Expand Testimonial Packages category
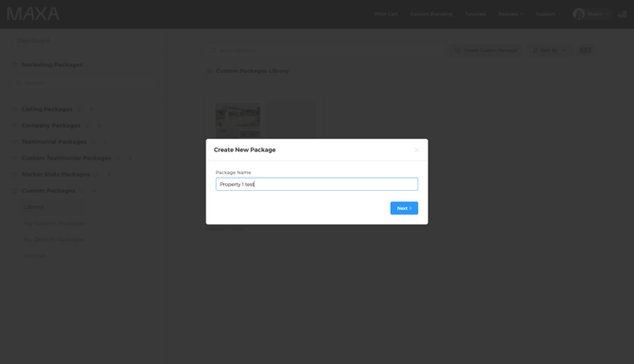This screenshot has width=634, height=364. pos(106,142)
